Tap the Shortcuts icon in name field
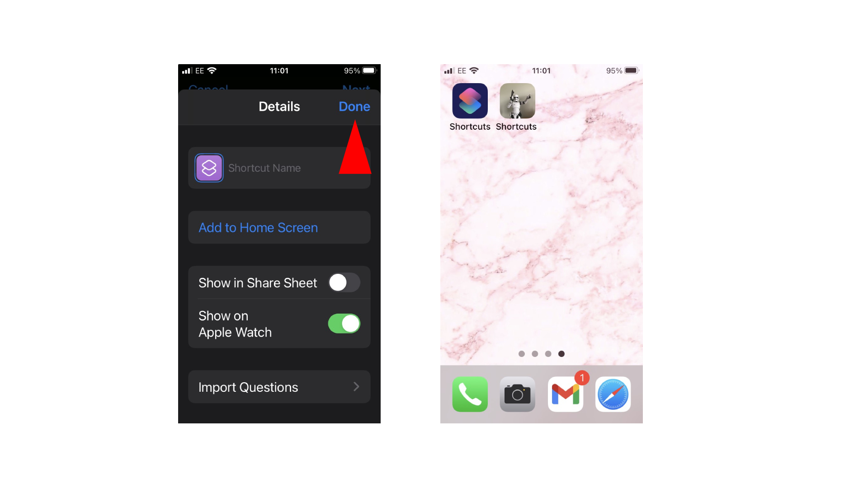868x488 pixels. point(209,168)
